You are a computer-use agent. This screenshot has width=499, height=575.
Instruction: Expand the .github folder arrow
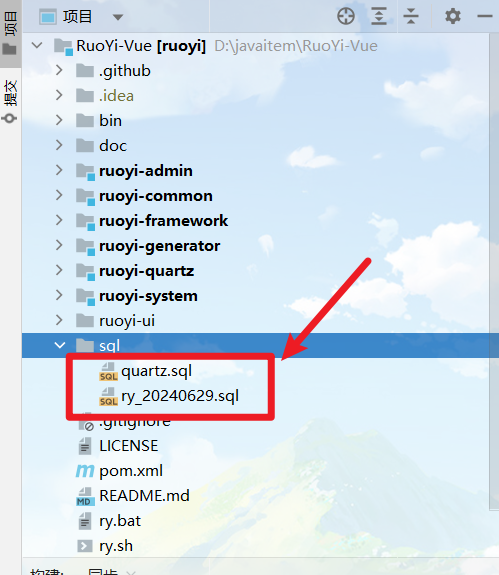59,70
